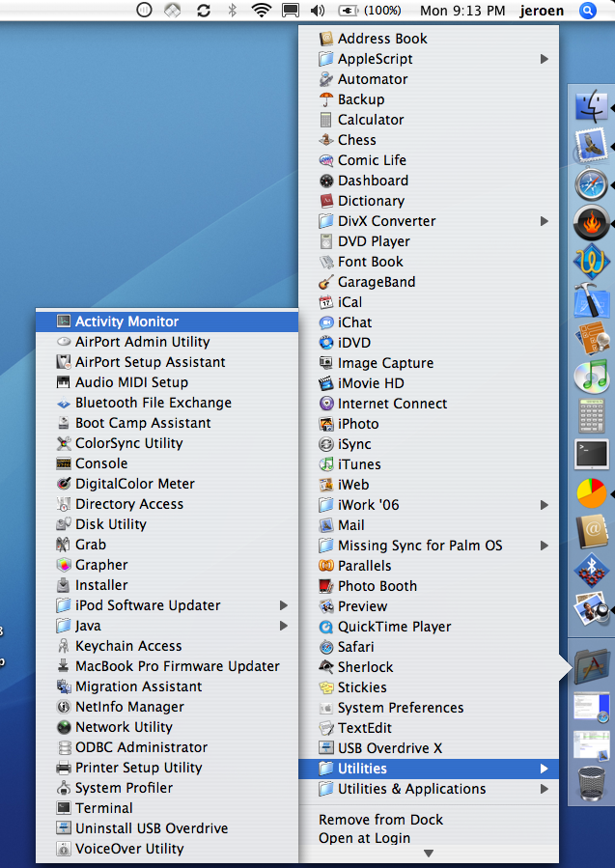Open ColorSync Utility entry

point(167,443)
